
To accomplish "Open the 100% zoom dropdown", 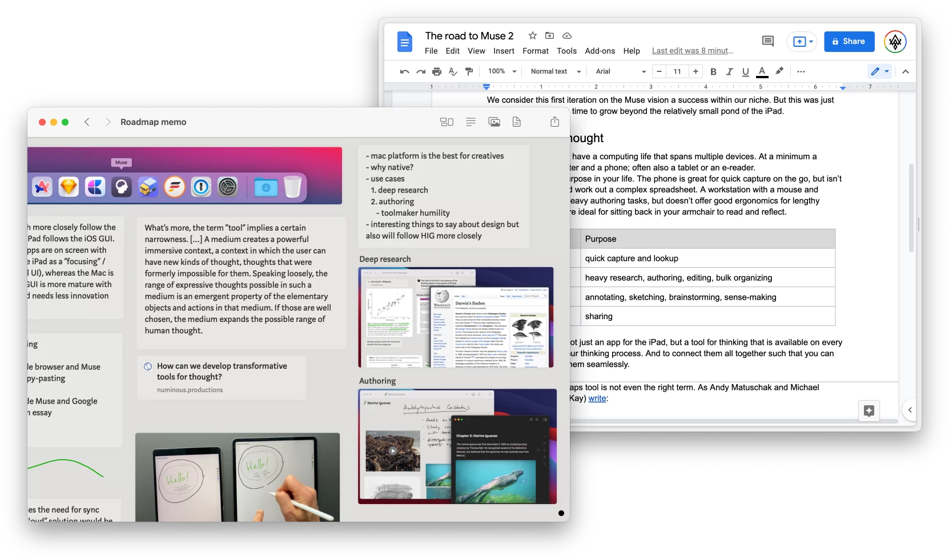I will tap(502, 71).
